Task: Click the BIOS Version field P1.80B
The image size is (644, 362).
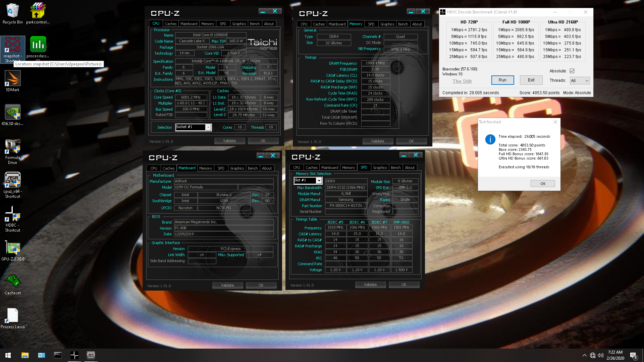Action: [x=224, y=228]
